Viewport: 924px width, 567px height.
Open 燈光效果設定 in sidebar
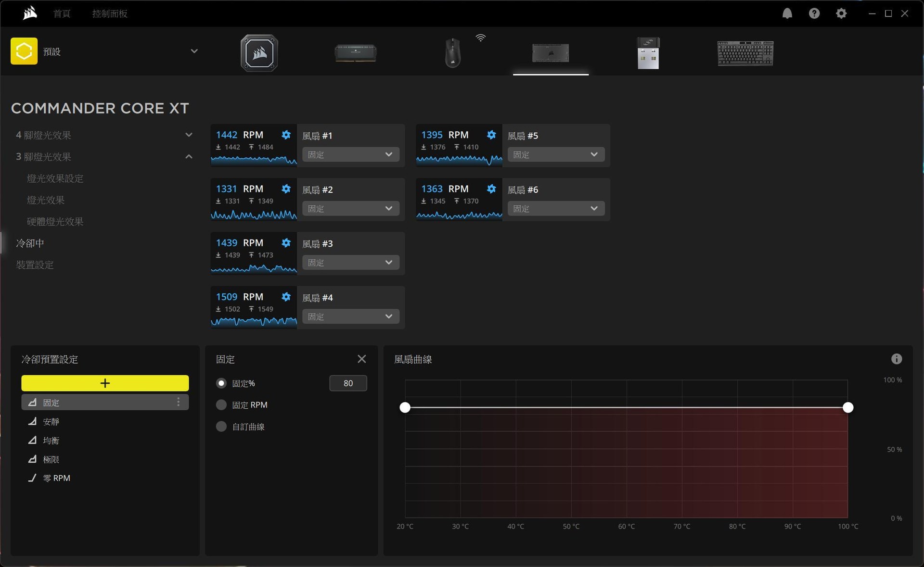point(55,178)
